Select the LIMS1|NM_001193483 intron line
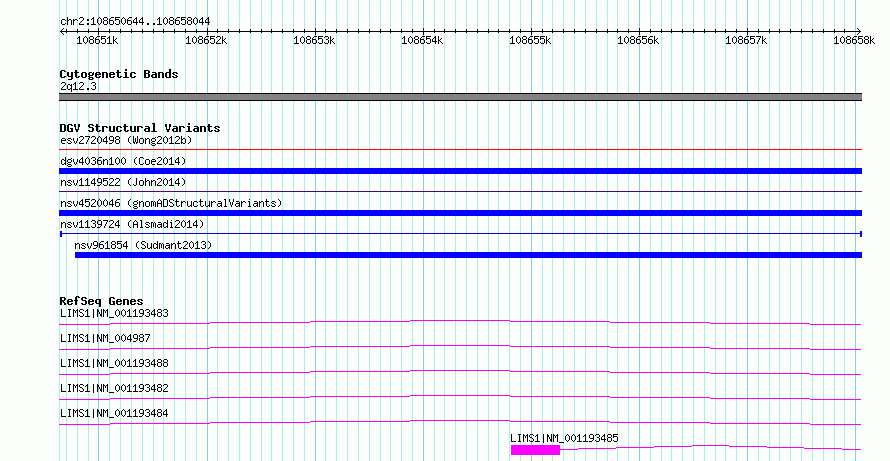The width and height of the screenshot is (890, 461). (x=460, y=322)
